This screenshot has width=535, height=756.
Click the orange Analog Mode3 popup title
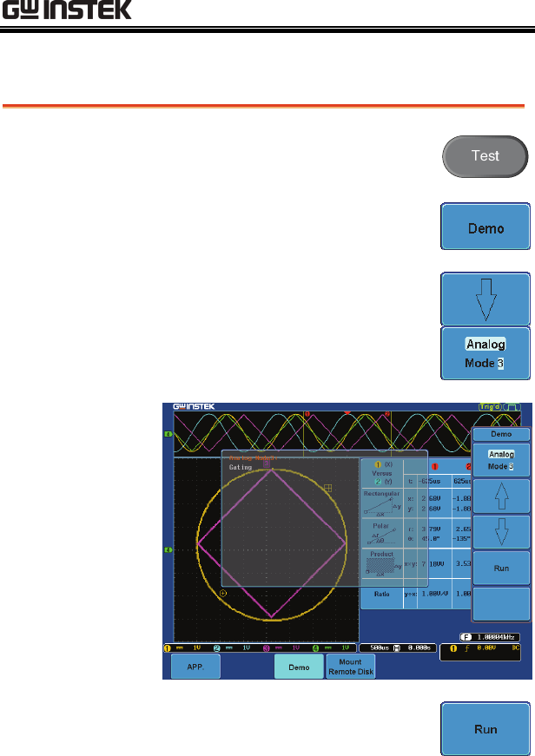pyautogui.click(x=253, y=458)
